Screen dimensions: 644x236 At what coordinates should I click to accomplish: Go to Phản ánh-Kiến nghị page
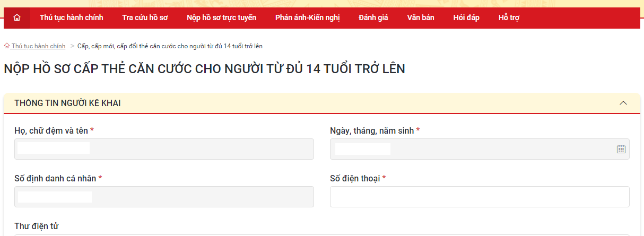point(307,18)
